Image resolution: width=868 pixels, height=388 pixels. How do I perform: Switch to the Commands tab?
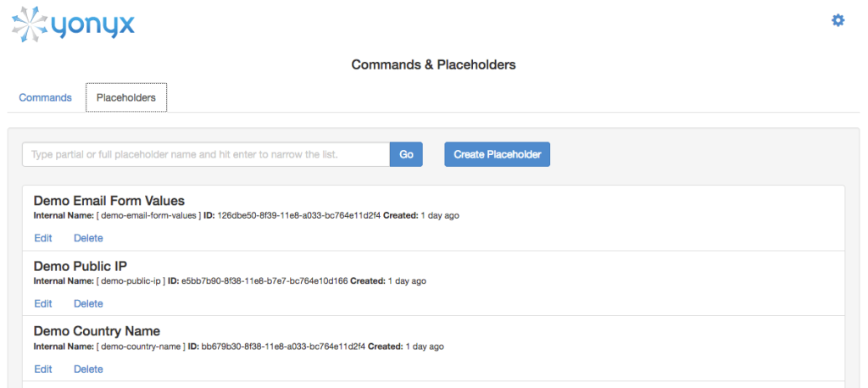click(46, 98)
